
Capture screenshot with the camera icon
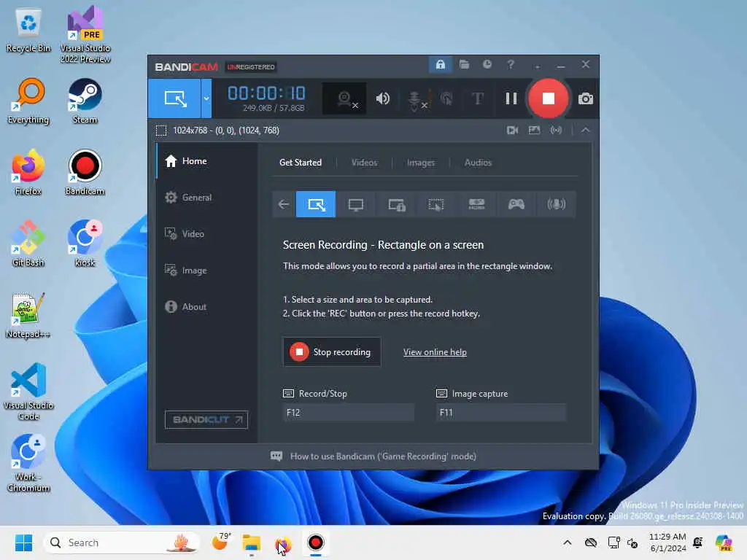(x=586, y=99)
